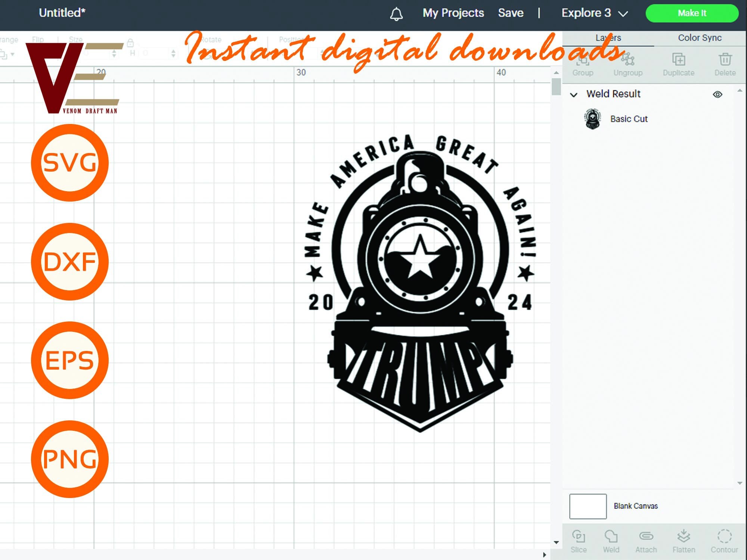Viewport: 747px width, 560px height.
Task: Open My Projects
Action: click(453, 13)
